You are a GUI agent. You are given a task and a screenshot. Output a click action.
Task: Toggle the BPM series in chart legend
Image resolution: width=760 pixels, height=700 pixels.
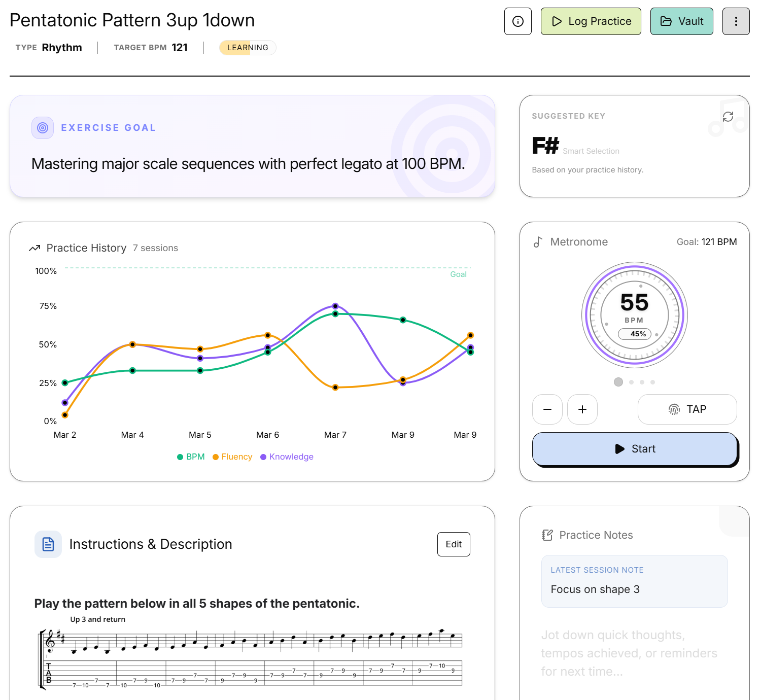pyautogui.click(x=191, y=457)
